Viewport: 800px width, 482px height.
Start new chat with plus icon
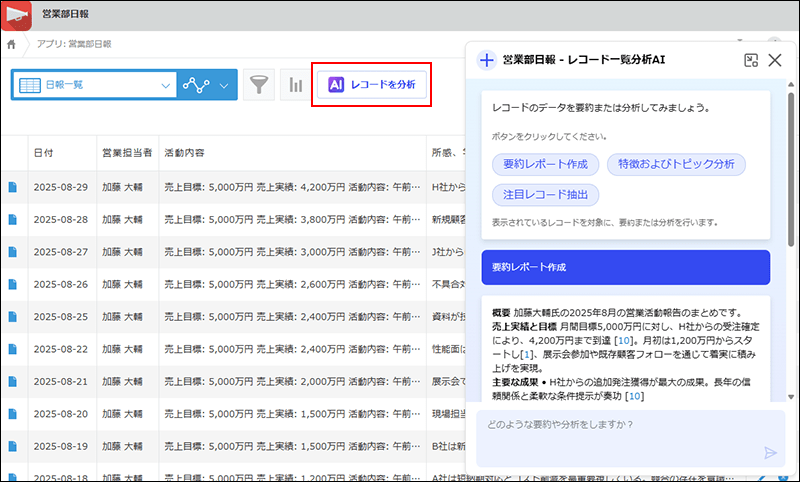tap(487, 61)
